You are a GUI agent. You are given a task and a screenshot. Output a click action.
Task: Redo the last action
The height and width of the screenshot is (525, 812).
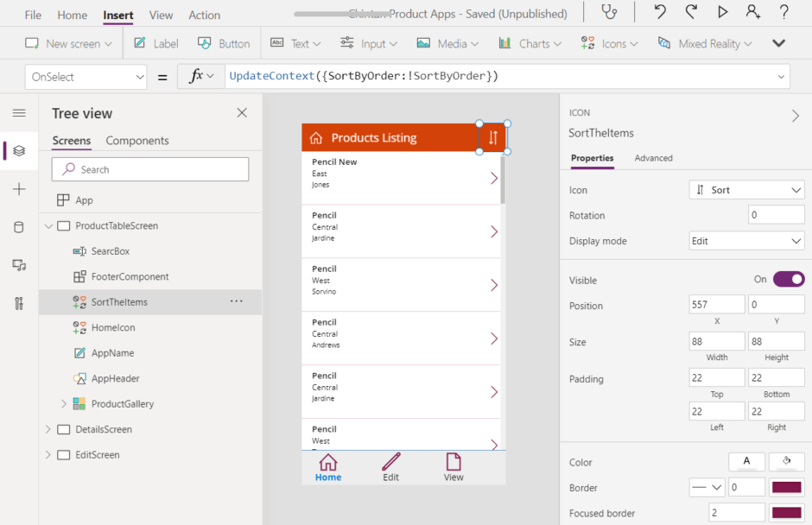pyautogui.click(x=691, y=11)
